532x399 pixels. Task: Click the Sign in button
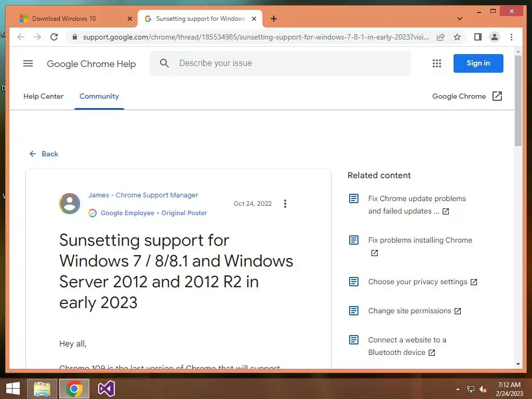478,63
